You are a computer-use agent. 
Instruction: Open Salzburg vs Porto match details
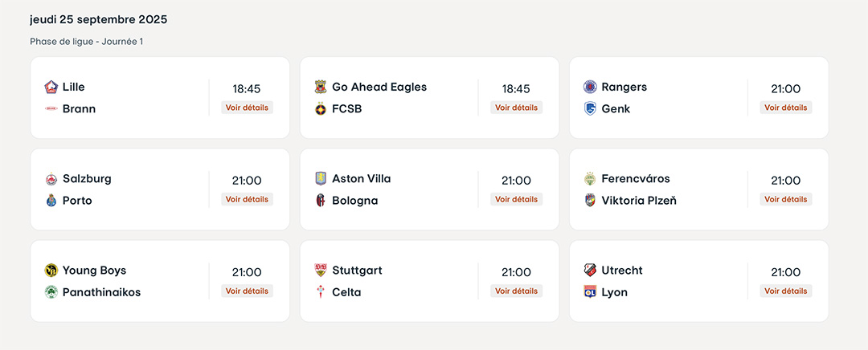point(247,199)
